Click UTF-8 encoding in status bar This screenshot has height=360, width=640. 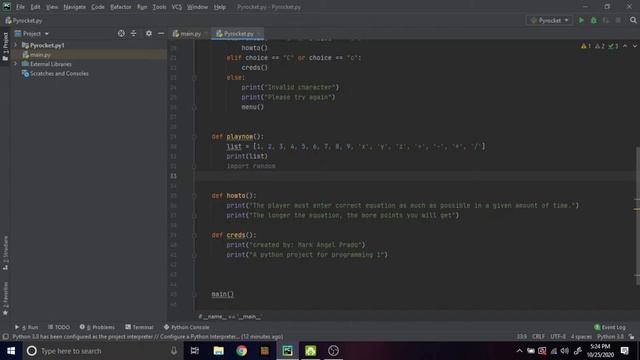558,337
